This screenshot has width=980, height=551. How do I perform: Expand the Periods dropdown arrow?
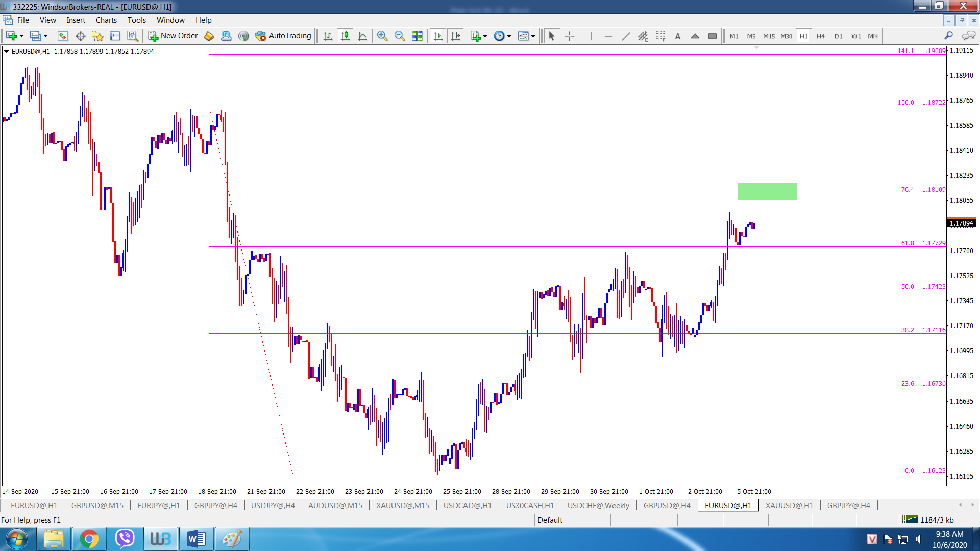pos(509,36)
